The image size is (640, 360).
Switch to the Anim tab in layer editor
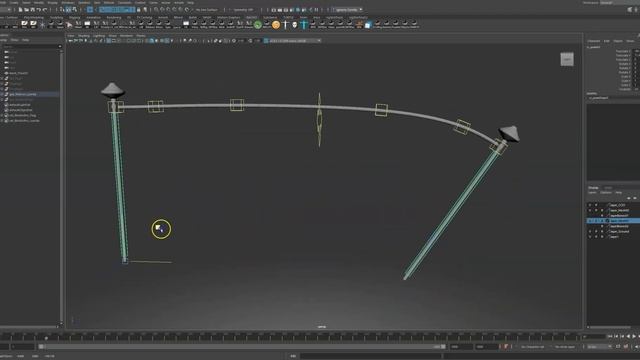tap(608, 188)
